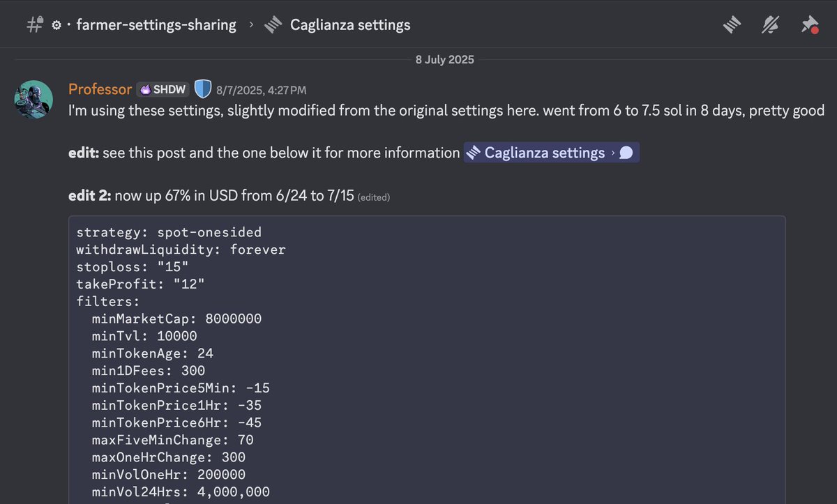
Task: Click the (edited) label
Action: (374, 197)
